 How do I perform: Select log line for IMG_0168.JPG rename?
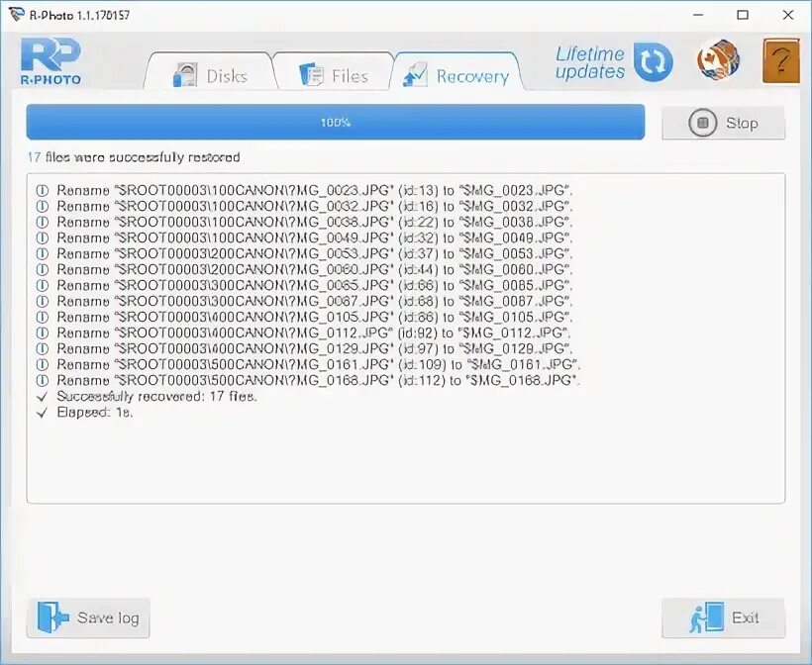(x=319, y=380)
